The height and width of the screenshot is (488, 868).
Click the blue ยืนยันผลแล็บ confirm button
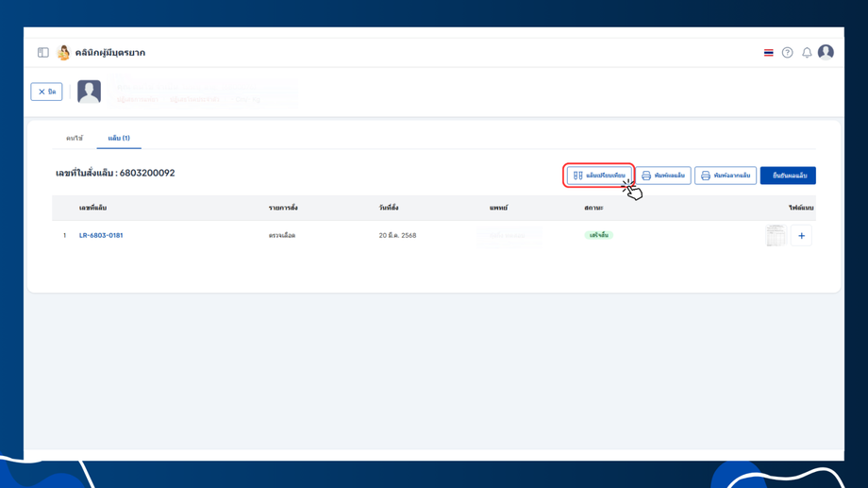(x=788, y=176)
